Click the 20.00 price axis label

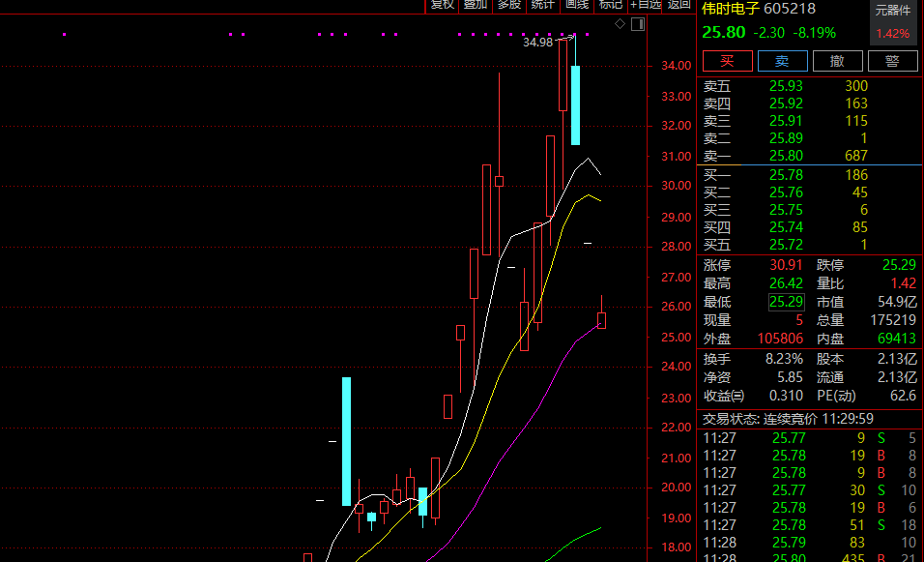coord(676,488)
